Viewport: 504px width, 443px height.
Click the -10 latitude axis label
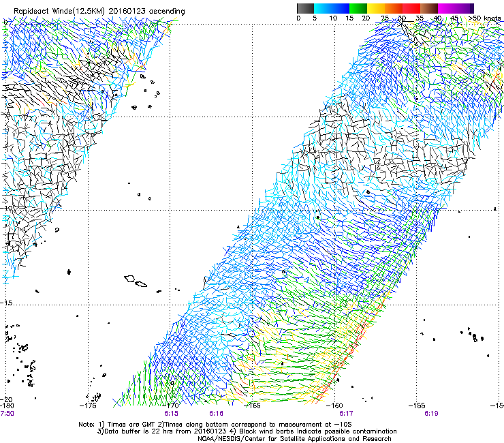(x=6, y=208)
